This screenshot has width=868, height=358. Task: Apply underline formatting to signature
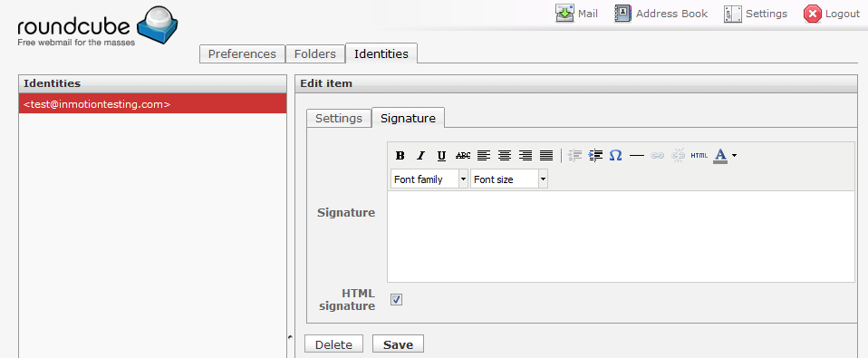click(x=441, y=156)
